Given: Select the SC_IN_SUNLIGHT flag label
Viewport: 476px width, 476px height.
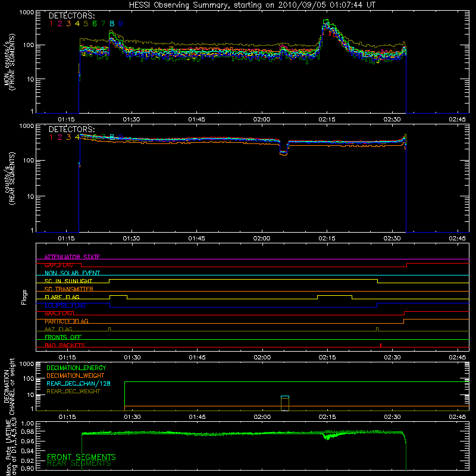Looking at the screenshot, I should click(68, 281).
